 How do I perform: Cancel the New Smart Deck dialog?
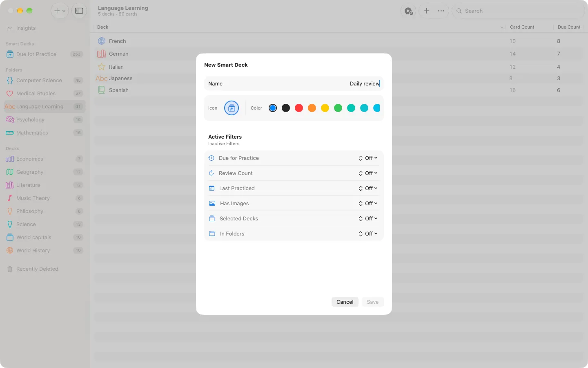345,302
